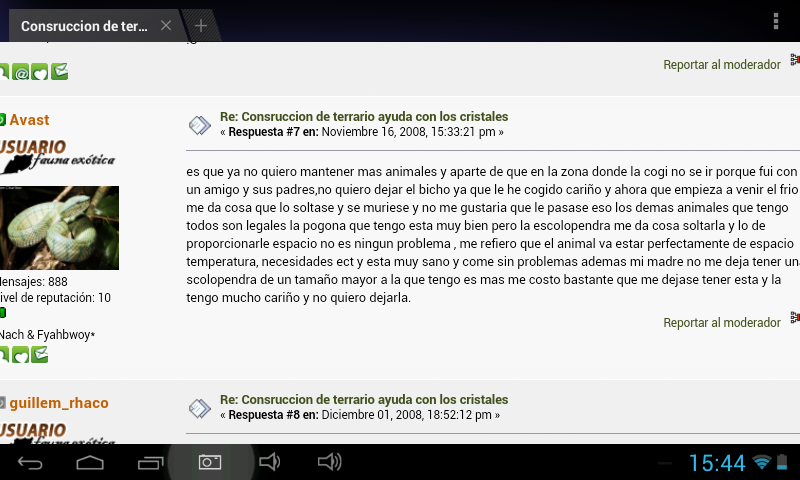Send Avast a personal message via envelope icon
Screen dimensions: 800x480
tap(39, 354)
